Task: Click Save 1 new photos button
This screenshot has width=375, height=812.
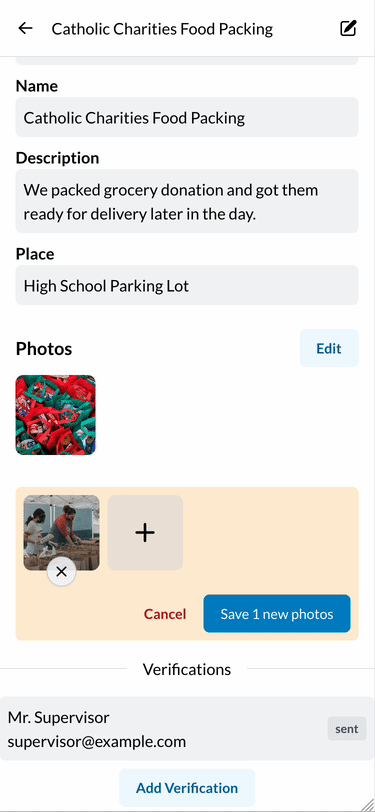Action: pos(277,614)
